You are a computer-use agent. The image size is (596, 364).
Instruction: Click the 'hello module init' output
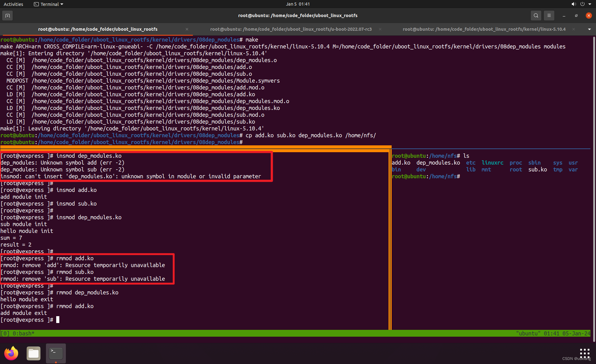27,231
